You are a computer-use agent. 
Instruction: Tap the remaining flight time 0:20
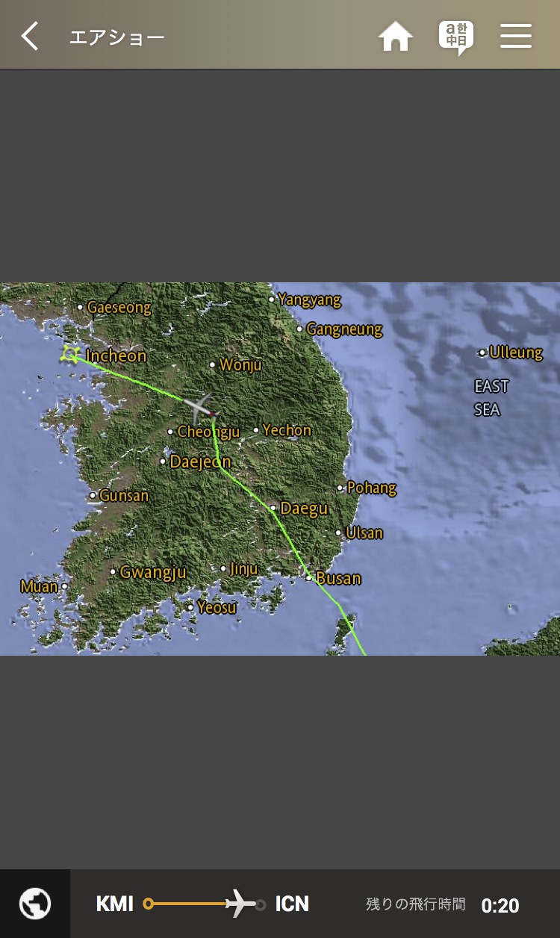coord(500,906)
